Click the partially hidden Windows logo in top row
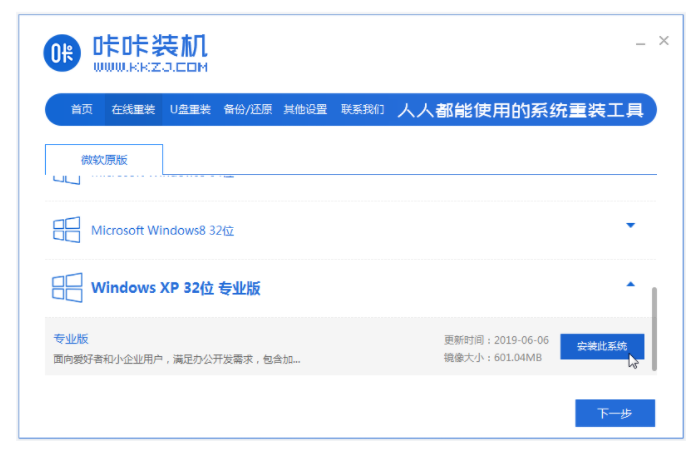The width and height of the screenshot is (699, 453). tap(66, 177)
